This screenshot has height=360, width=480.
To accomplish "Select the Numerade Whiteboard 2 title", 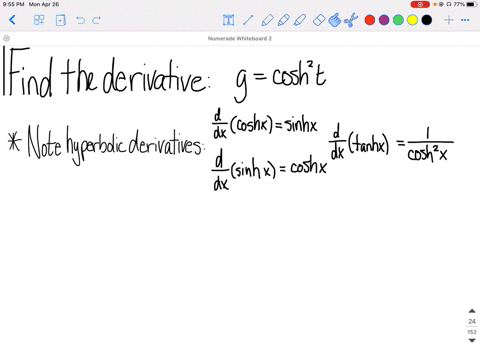I will click(x=240, y=39).
